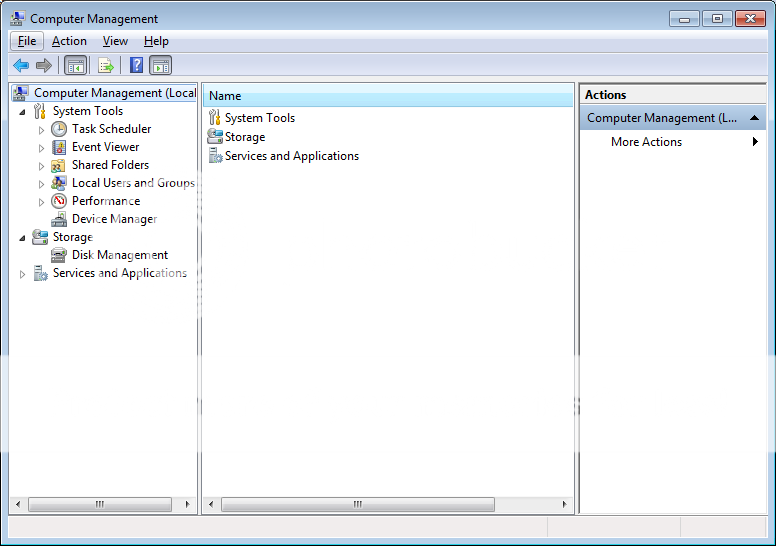
Task: Select Device Manager label in the tree
Action: pyautogui.click(x=114, y=219)
